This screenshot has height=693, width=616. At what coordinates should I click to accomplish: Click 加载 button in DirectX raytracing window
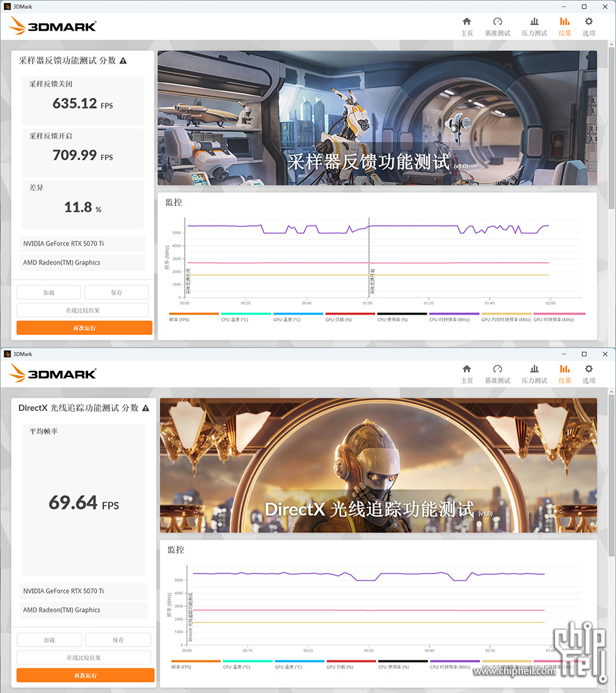49,640
